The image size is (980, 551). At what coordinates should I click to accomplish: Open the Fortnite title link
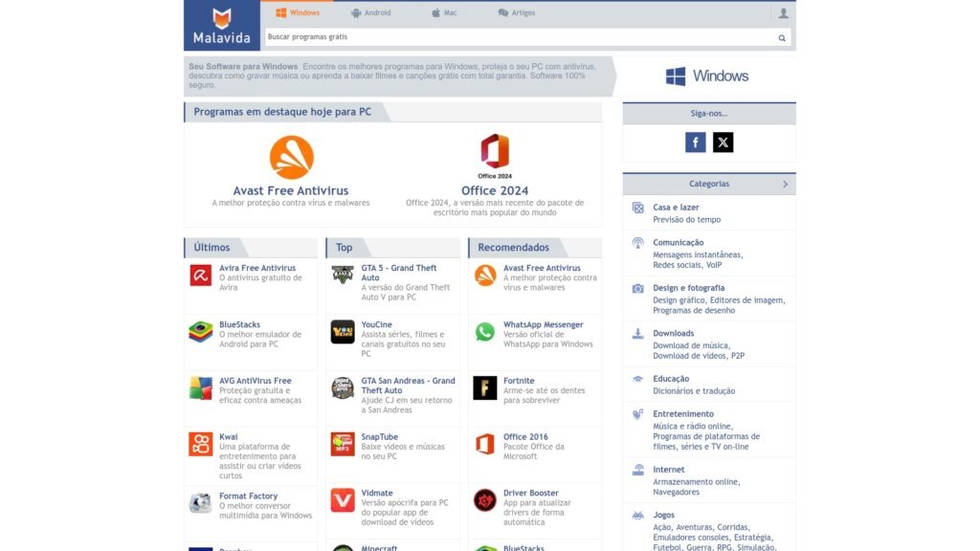click(519, 381)
